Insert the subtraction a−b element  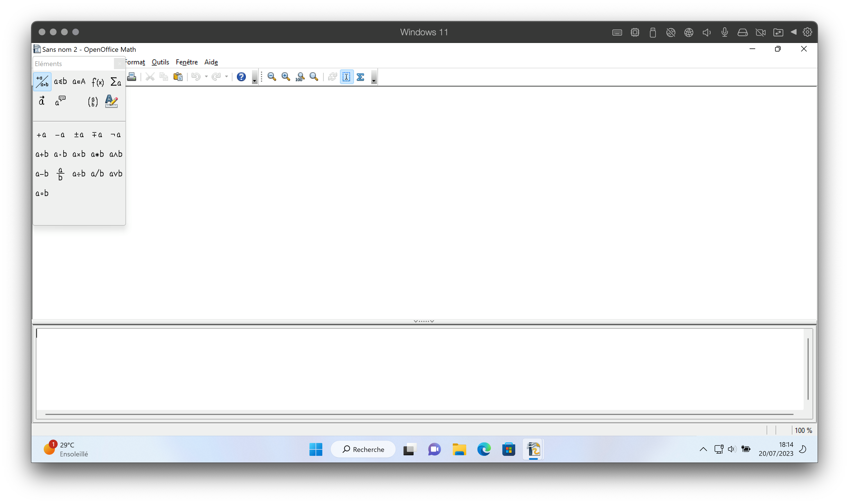click(42, 174)
